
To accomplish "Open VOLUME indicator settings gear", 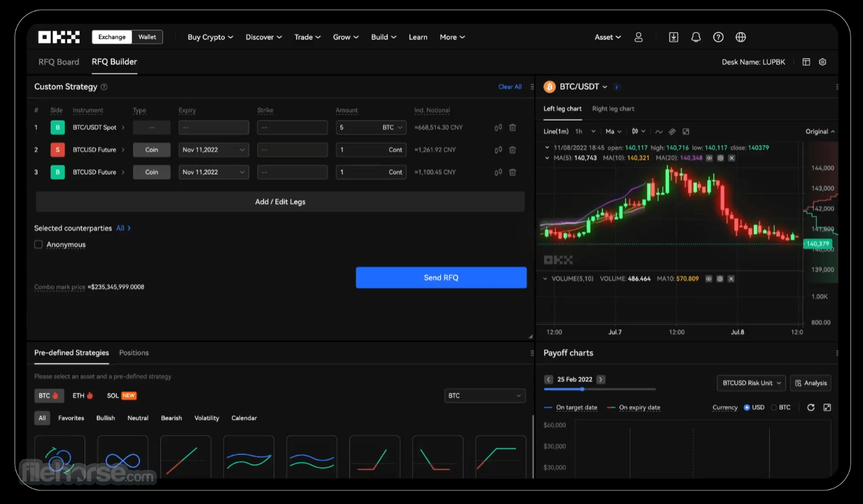I will (719, 279).
